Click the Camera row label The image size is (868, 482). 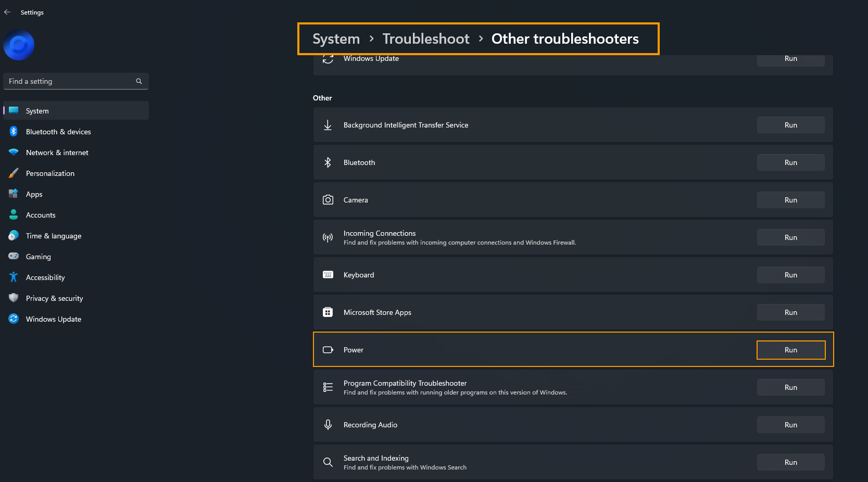356,200
